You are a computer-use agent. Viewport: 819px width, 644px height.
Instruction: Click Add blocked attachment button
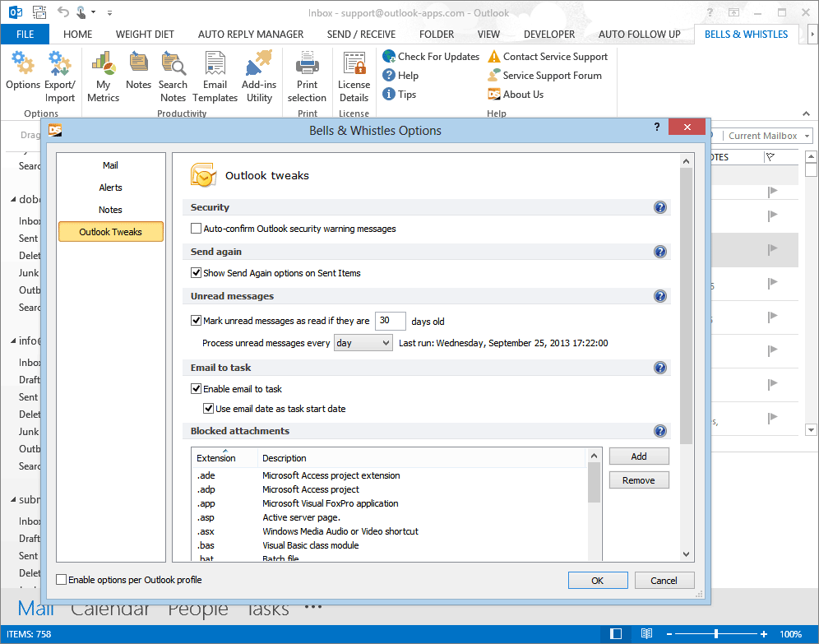[639, 456]
